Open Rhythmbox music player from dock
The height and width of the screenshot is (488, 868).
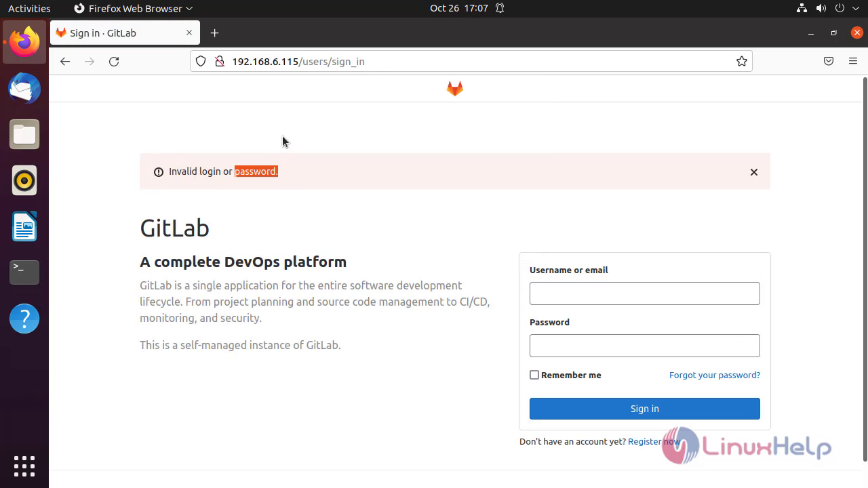24,180
